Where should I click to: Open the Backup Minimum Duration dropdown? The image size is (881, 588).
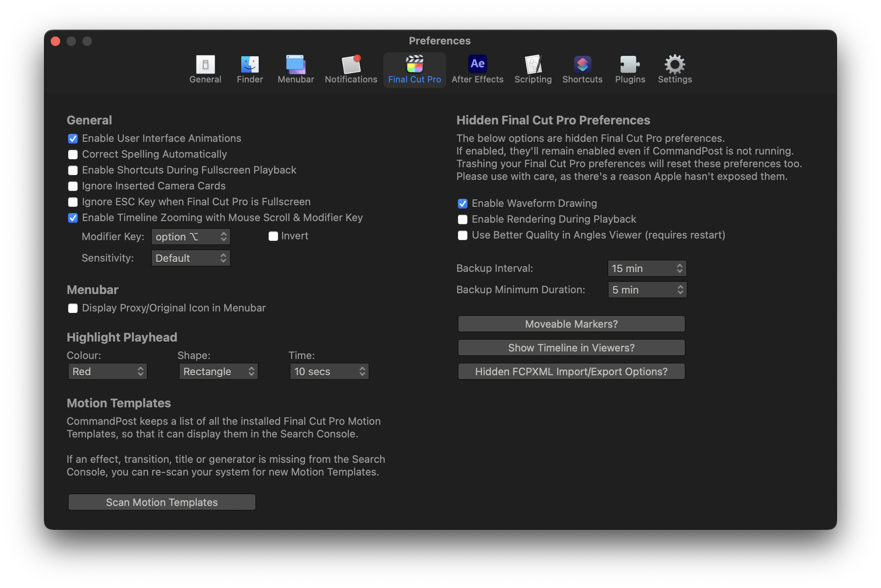click(x=648, y=290)
